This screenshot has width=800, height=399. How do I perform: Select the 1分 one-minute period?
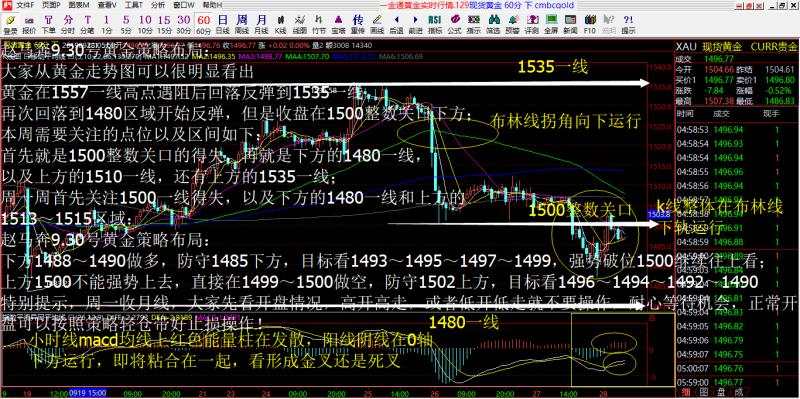[x=106, y=24]
